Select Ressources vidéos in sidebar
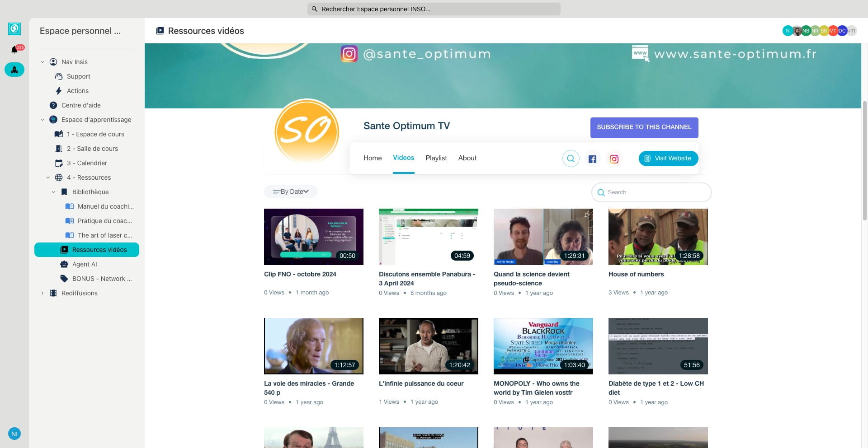Viewport: 868px width, 448px height. point(87,250)
